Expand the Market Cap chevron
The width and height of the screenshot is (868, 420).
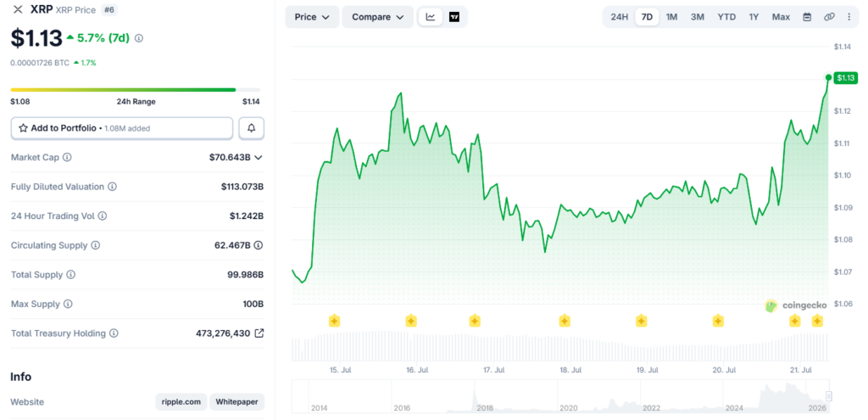coord(258,157)
